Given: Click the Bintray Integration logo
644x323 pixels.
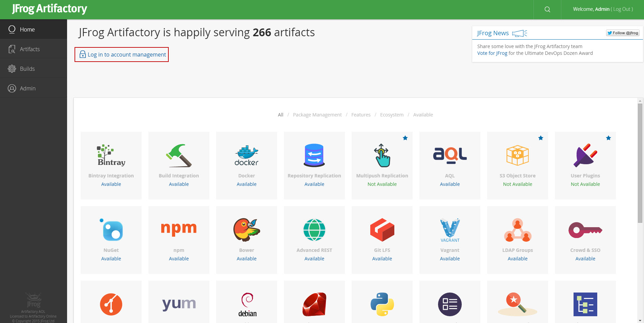Looking at the screenshot, I should pyautogui.click(x=111, y=156).
